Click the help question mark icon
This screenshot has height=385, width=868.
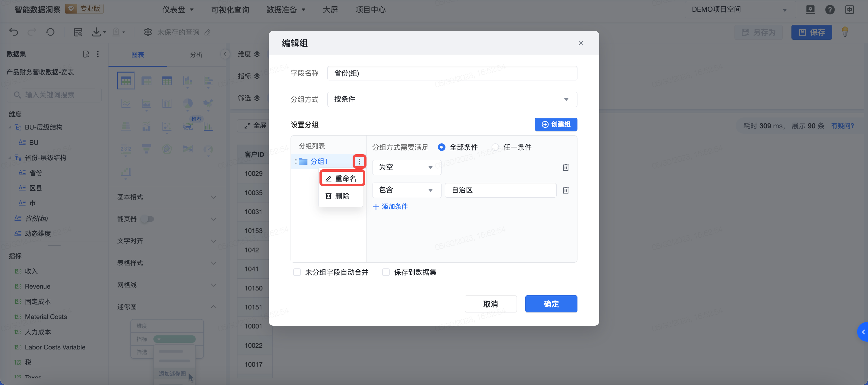pyautogui.click(x=830, y=9)
